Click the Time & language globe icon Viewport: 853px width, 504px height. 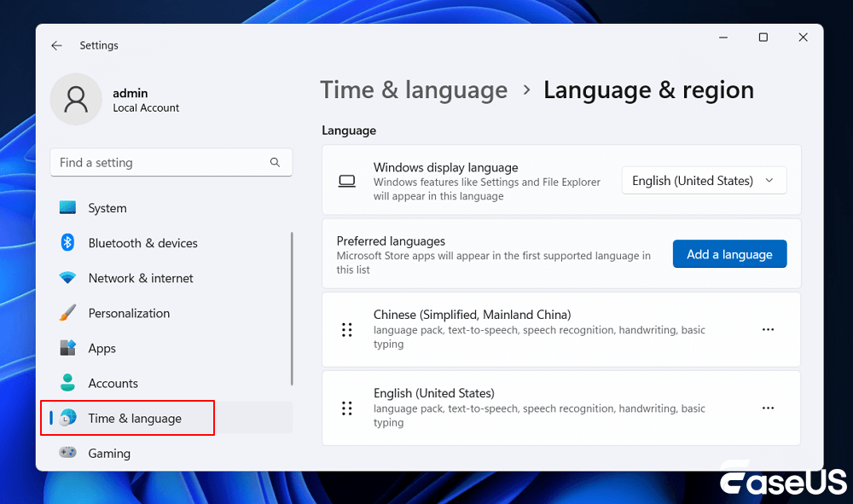click(x=68, y=418)
